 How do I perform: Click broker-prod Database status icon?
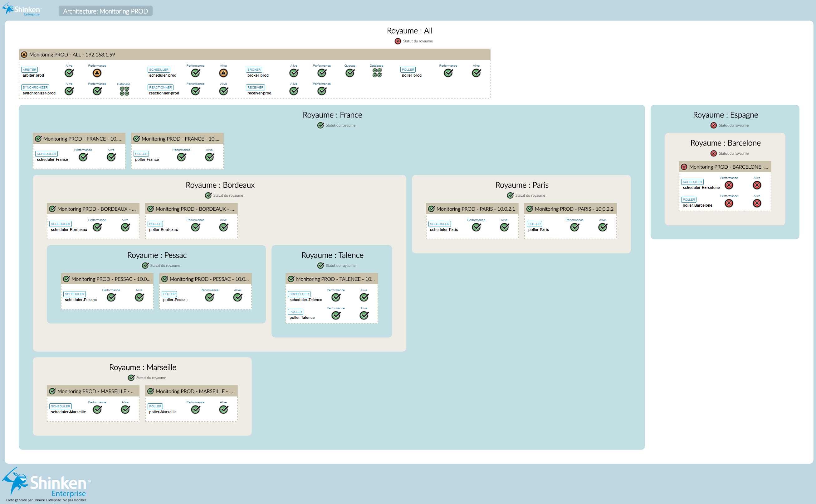pyautogui.click(x=377, y=73)
